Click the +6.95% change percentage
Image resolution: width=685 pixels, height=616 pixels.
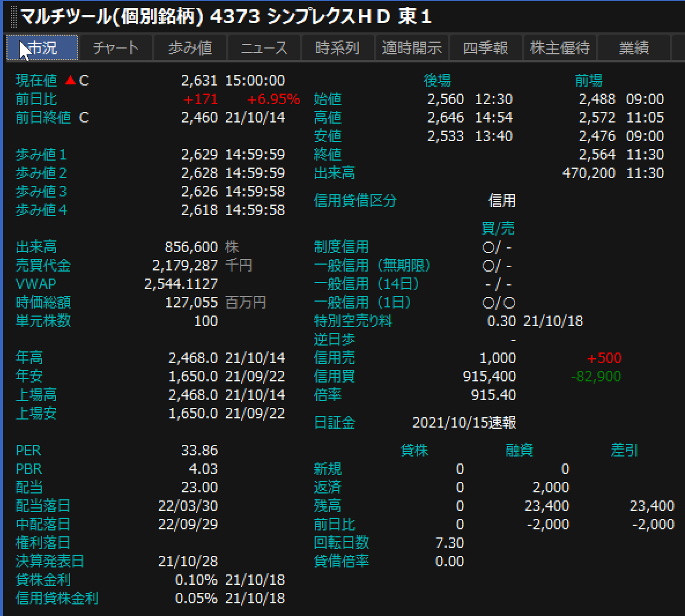point(273,99)
